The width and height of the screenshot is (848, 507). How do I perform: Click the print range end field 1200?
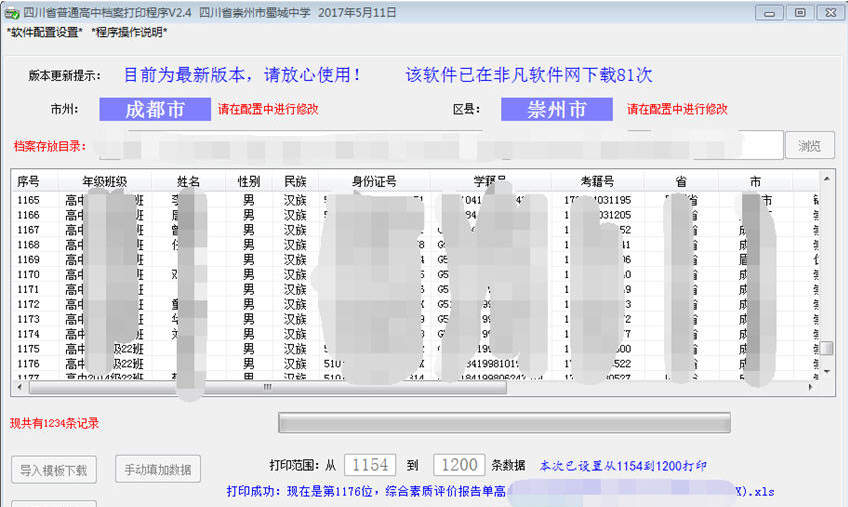point(459,465)
